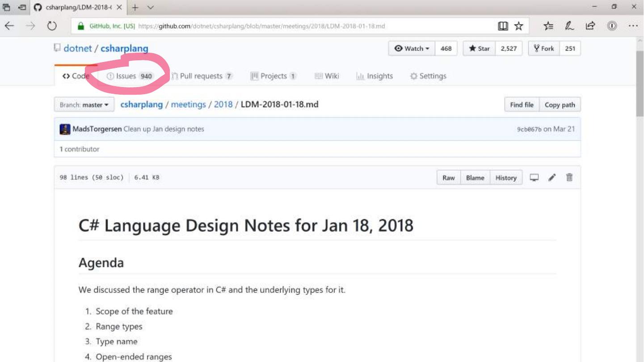Click the pencil edit file icon

(x=552, y=178)
